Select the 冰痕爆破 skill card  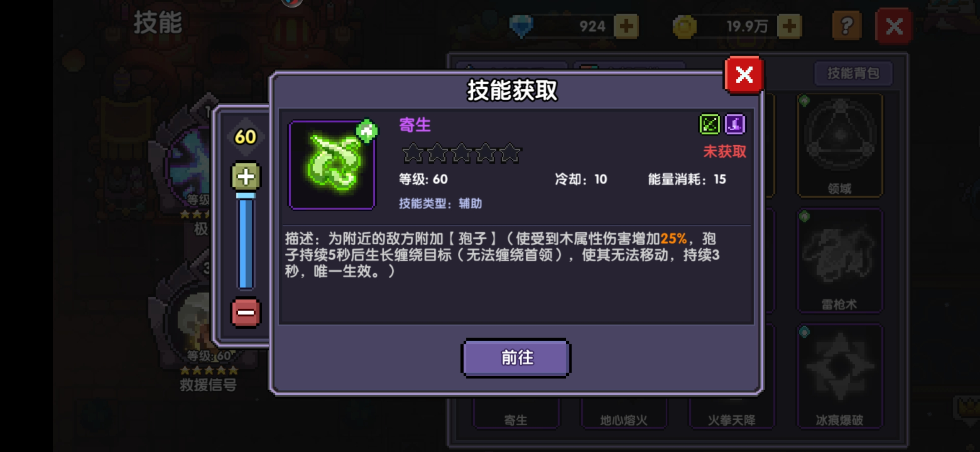tap(840, 376)
